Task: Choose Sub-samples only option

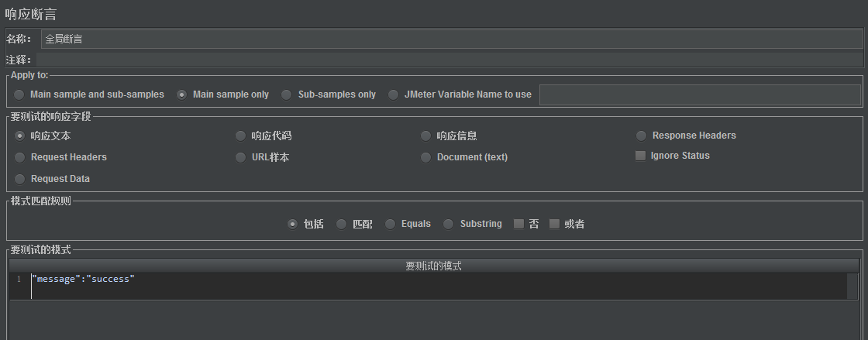Action: click(x=287, y=94)
